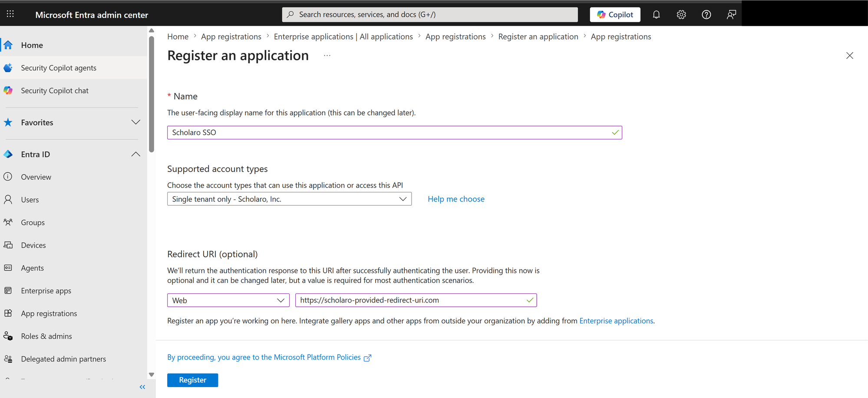This screenshot has height=398, width=868.
Task: Click the Security Copilot agents icon
Action: 8,68
